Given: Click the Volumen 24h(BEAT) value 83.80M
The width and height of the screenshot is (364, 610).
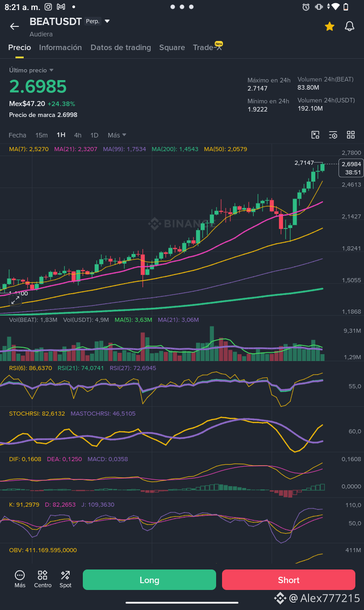Looking at the screenshot, I should click(308, 87).
